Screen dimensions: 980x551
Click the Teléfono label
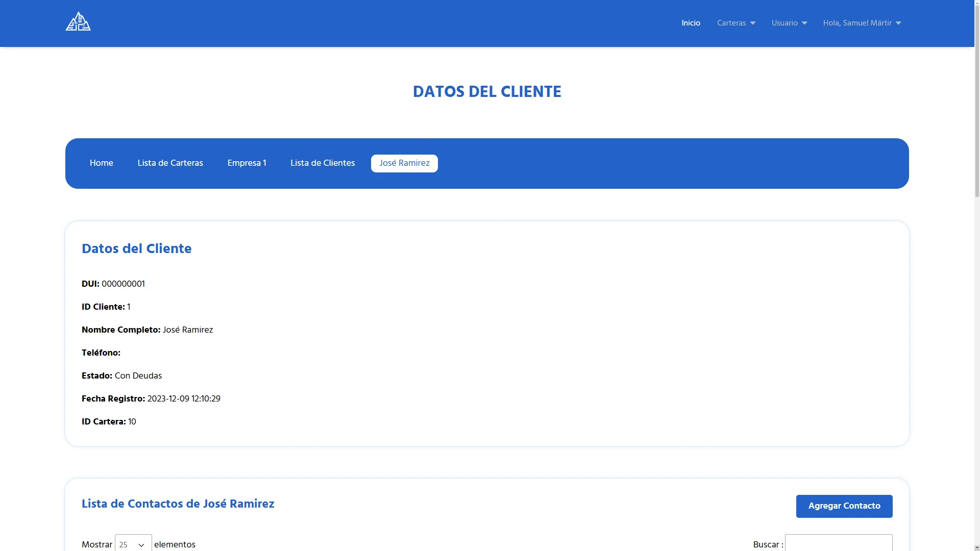click(101, 353)
